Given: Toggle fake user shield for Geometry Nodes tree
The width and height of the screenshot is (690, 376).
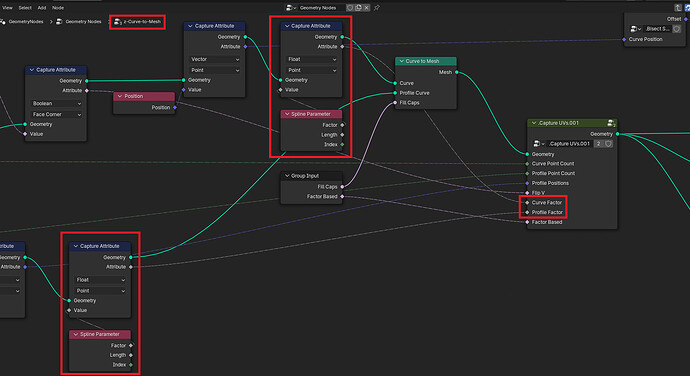Looking at the screenshot, I should (x=350, y=7).
